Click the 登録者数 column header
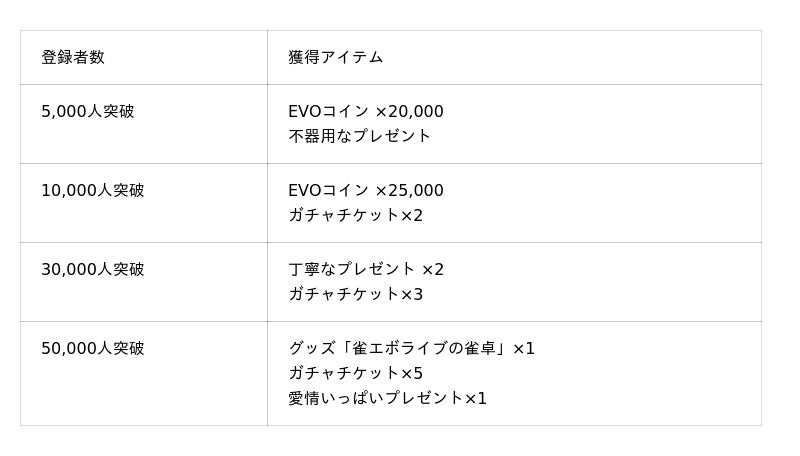This screenshot has width=800, height=456. (x=73, y=58)
